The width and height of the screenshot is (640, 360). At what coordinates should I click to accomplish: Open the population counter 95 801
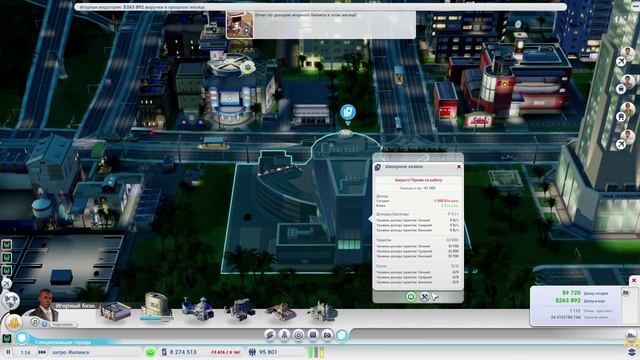[263, 352]
